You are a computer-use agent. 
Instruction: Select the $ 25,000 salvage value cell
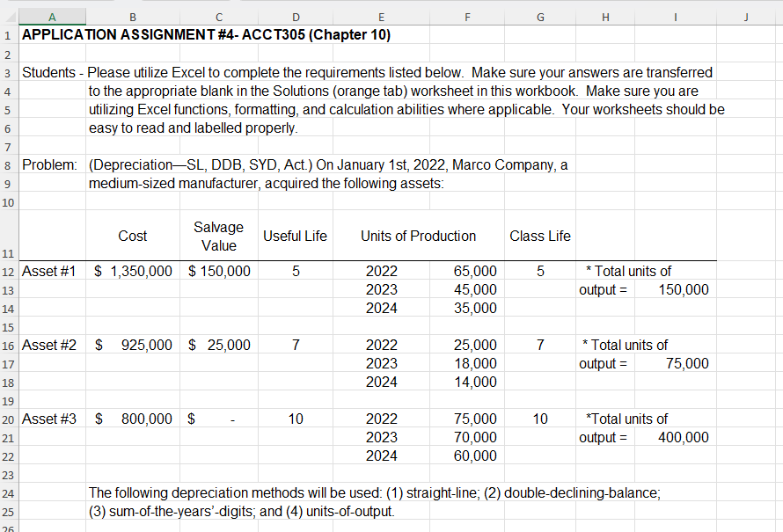(x=218, y=345)
